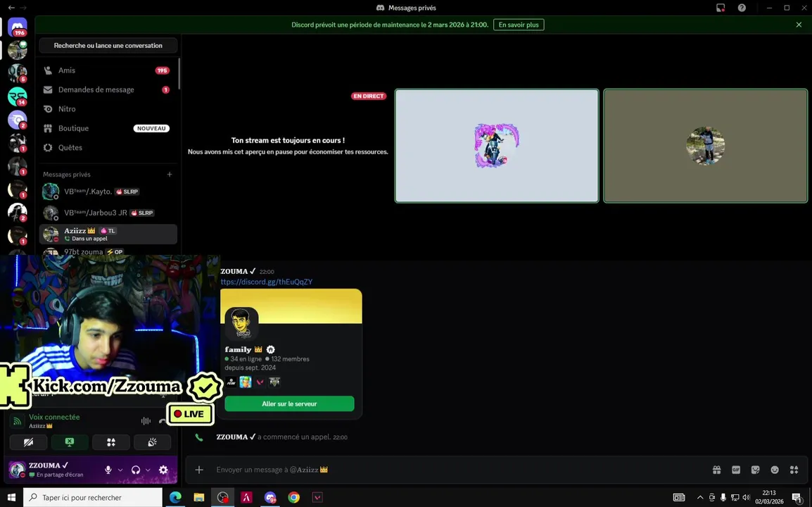Open the help question mark icon
Viewport: 812px width, 507px height.
(x=742, y=8)
